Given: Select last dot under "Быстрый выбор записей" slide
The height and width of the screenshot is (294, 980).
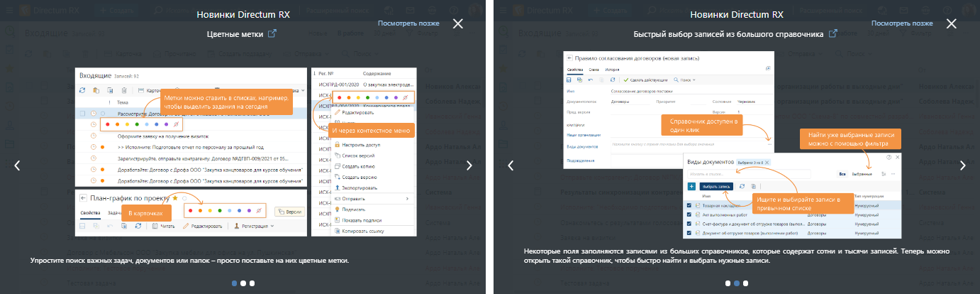Looking at the screenshot, I should coord(746,283).
